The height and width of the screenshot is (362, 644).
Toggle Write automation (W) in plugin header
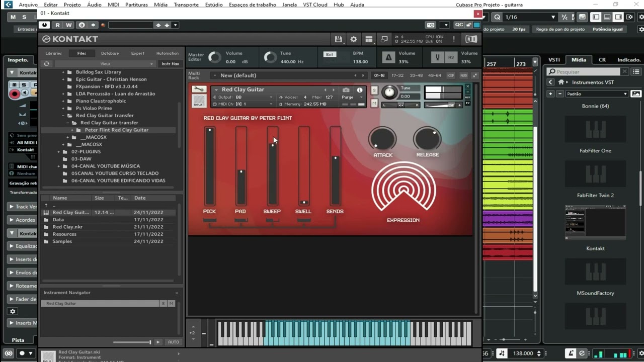68,25
